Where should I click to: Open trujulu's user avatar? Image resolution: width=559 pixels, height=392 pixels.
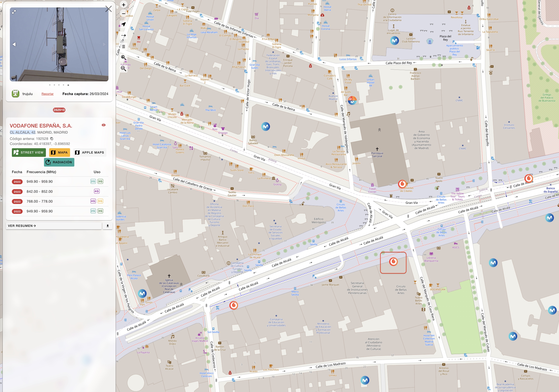pos(16,94)
